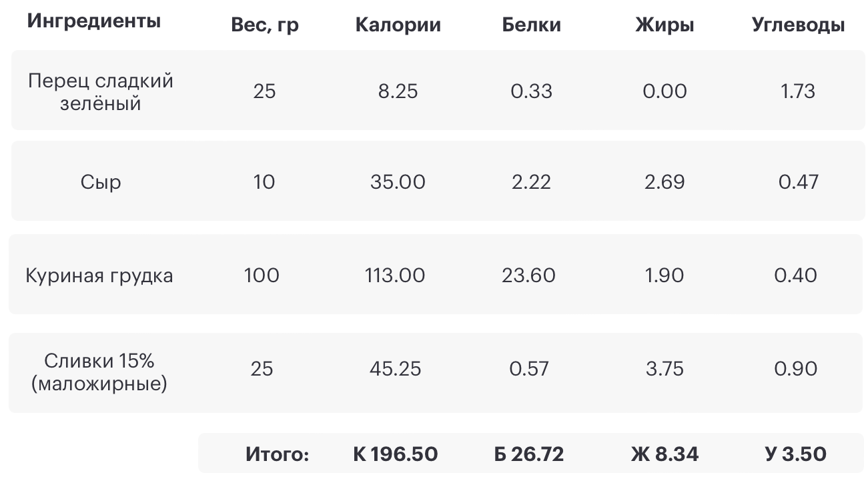Click protein value 23.60
Screen dimensions: 868x489
pos(529,275)
